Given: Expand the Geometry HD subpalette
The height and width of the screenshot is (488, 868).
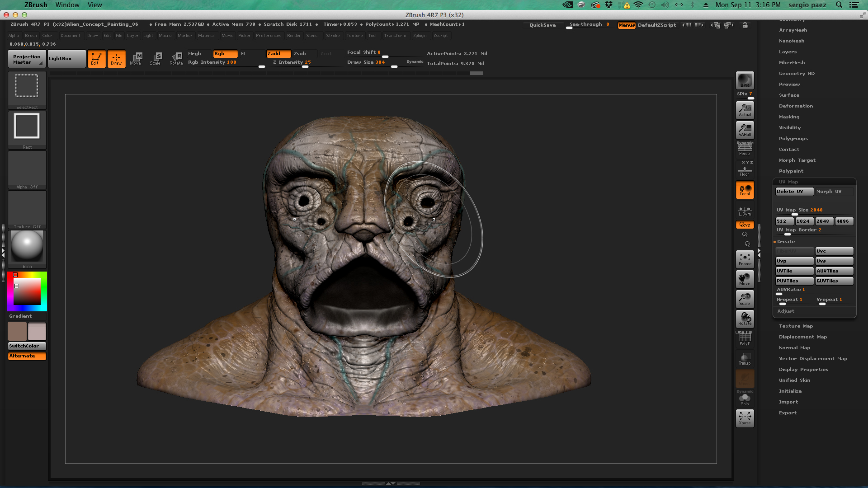Looking at the screenshot, I should [x=797, y=74].
